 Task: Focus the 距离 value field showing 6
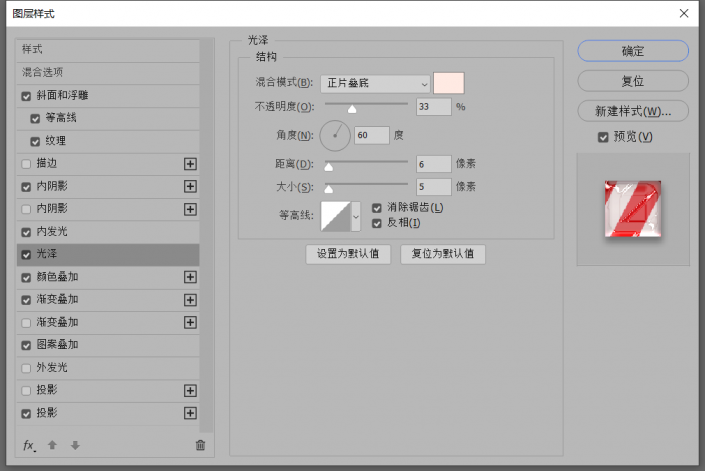tap(433, 164)
